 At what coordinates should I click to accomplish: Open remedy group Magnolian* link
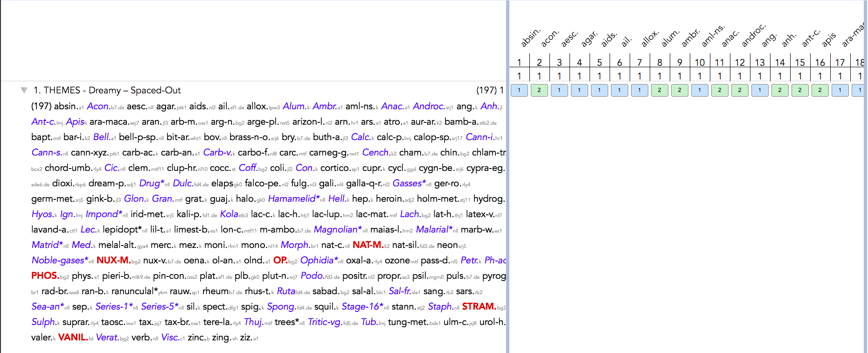pos(338,229)
